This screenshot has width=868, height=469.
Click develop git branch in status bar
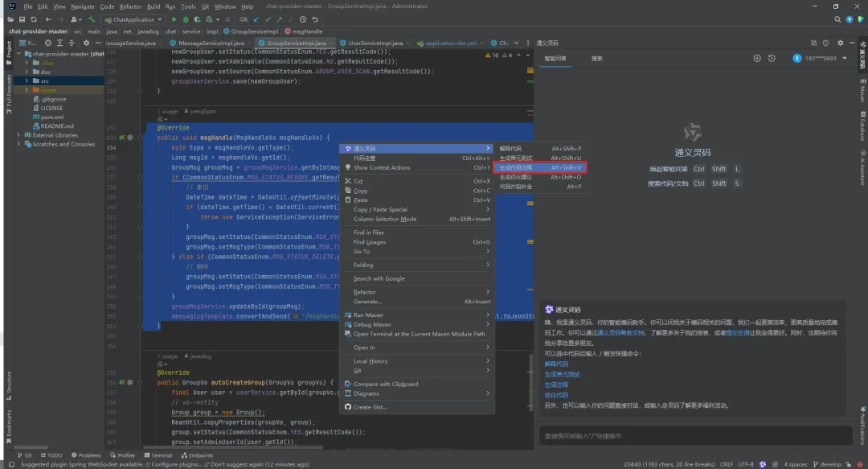click(x=828, y=464)
